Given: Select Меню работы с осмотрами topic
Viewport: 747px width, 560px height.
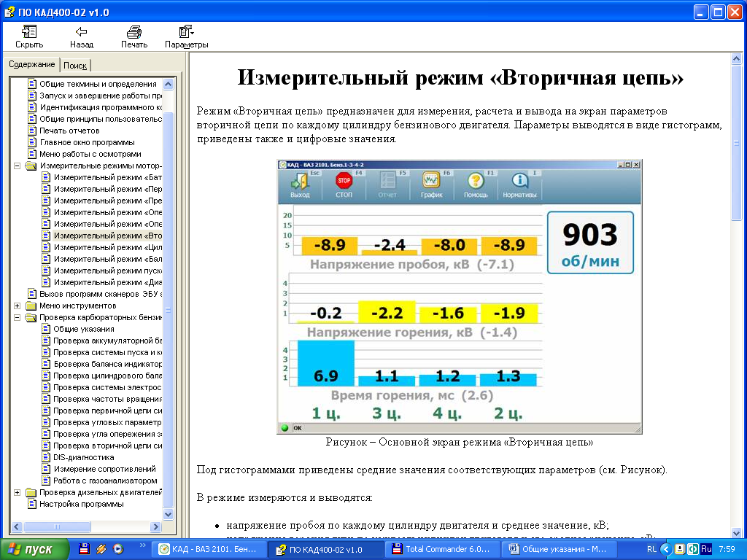Looking at the screenshot, I should click(90, 154).
